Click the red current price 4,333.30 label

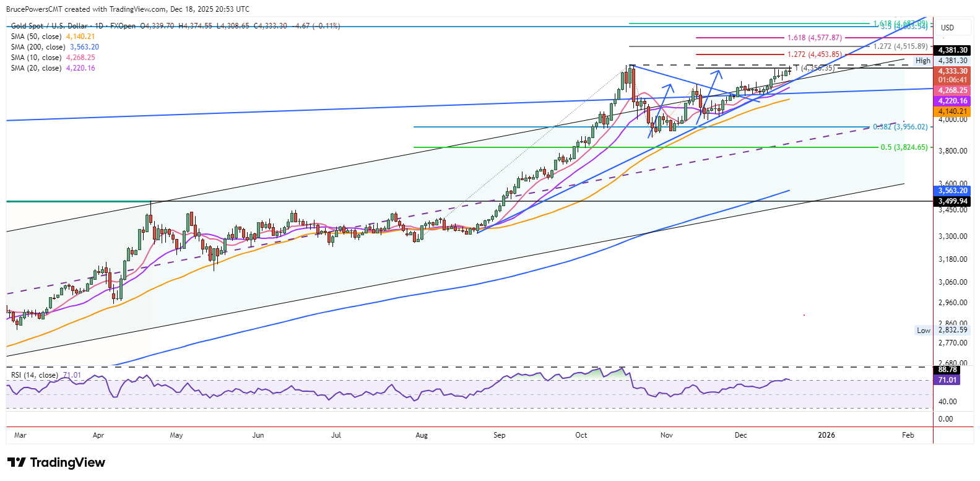click(952, 72)
